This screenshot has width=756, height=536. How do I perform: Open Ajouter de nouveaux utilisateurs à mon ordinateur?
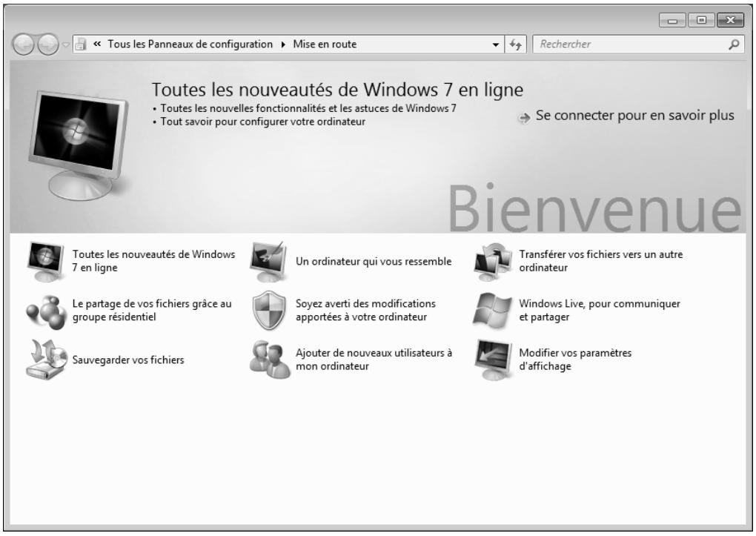(374, 360)
